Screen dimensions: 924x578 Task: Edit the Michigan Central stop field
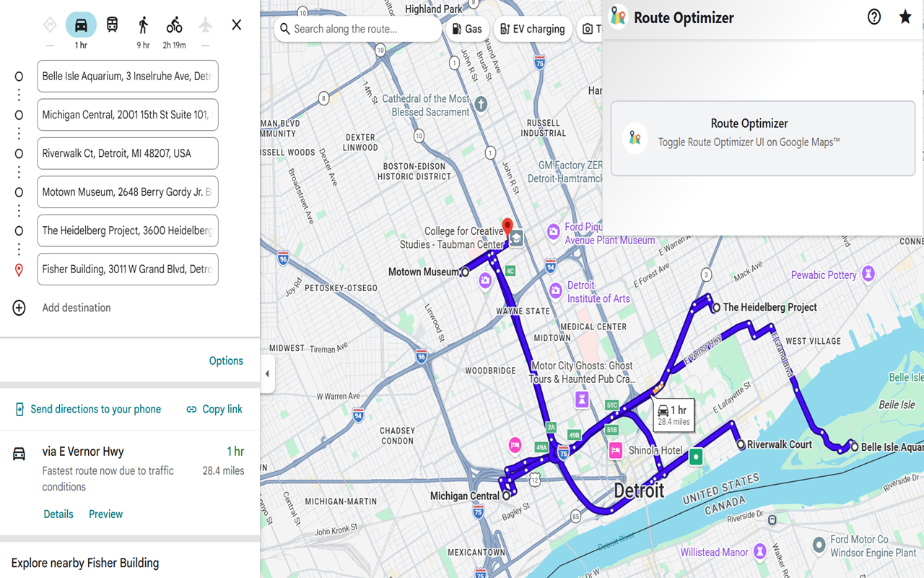tap(128, 115)
